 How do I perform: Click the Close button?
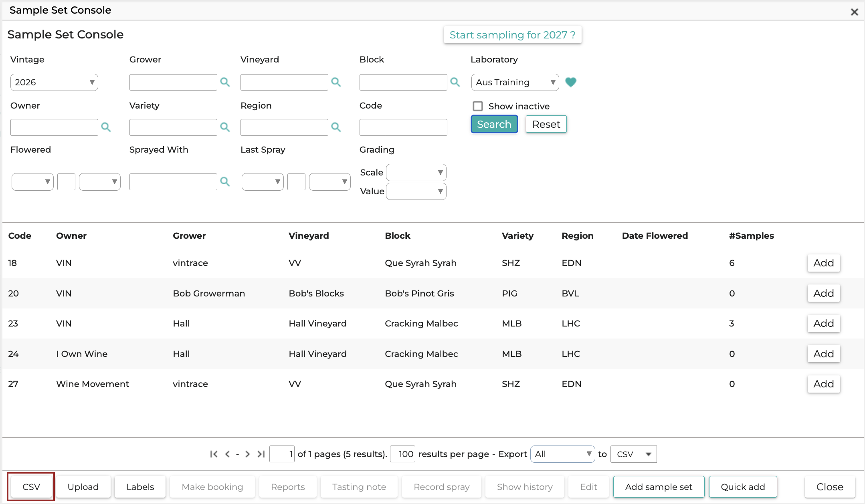(830, 487)
